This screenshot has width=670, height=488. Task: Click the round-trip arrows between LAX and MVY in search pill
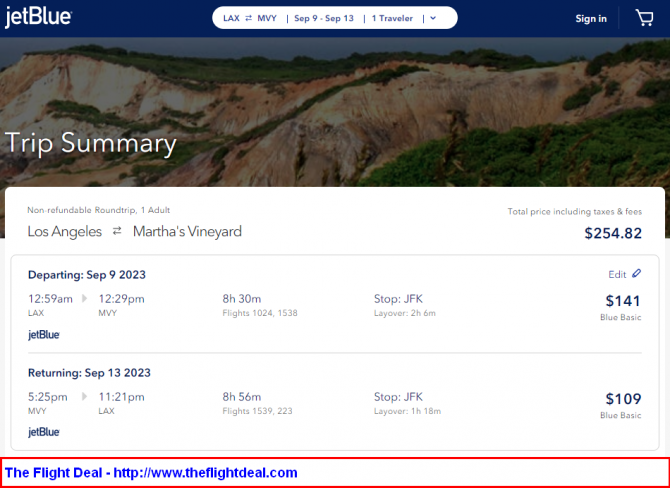click(x=248, y=18)
